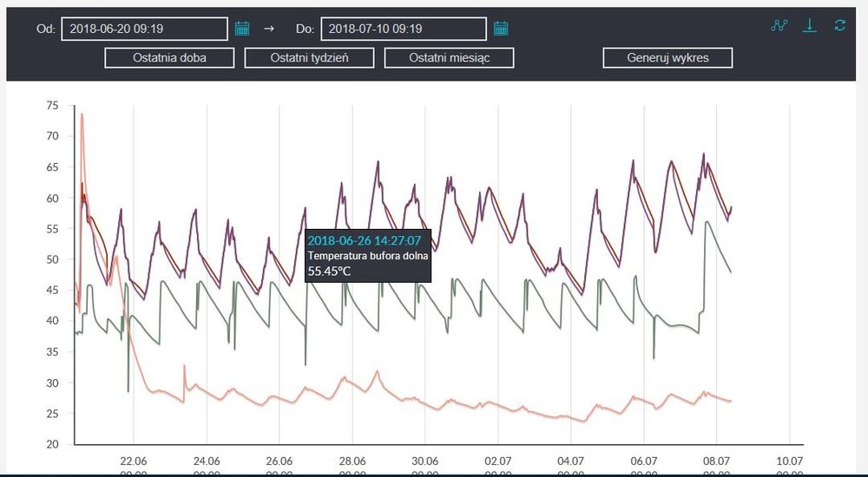The width and height of the screenshot is (868, 477).
Task: Open the calendar picker for the Od date
Action: click(x=242, y=29)
